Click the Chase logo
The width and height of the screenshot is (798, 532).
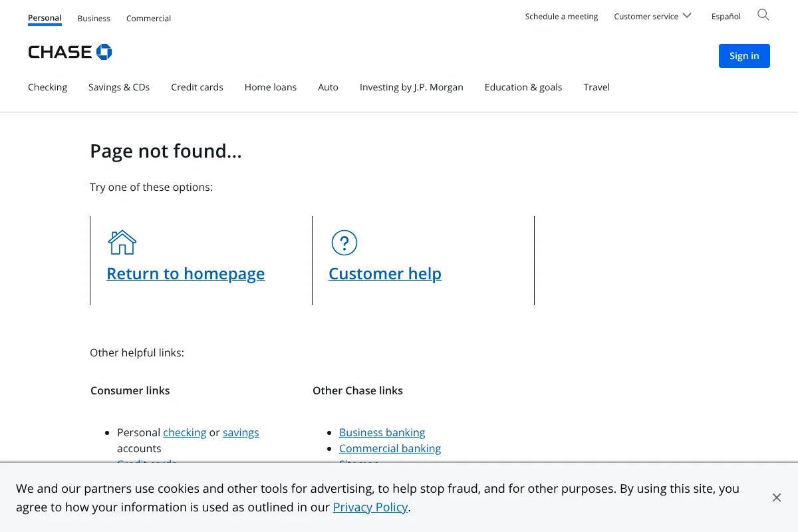(x=70, y=51)
